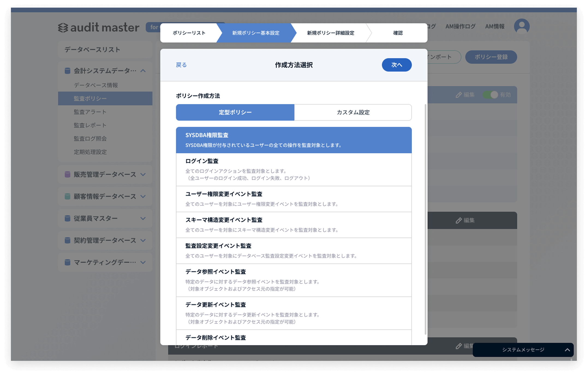Select the ログイン監査 policy template
This screenshot has height=375, width=588.
pyautogui.click(x=294, y=169)
